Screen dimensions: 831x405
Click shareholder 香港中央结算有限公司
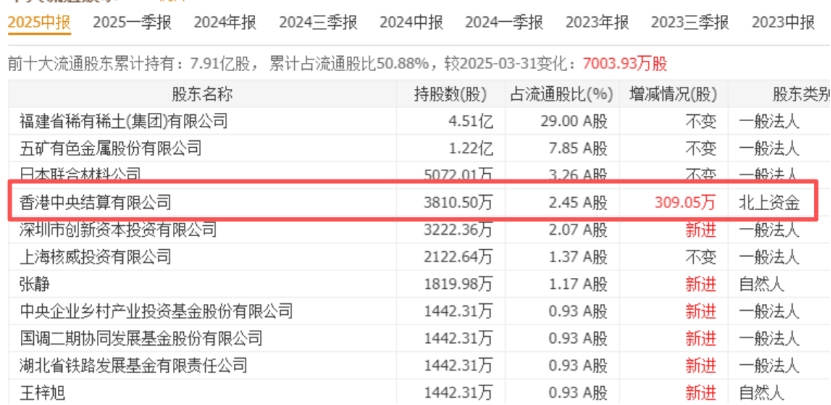coord(95,202)
